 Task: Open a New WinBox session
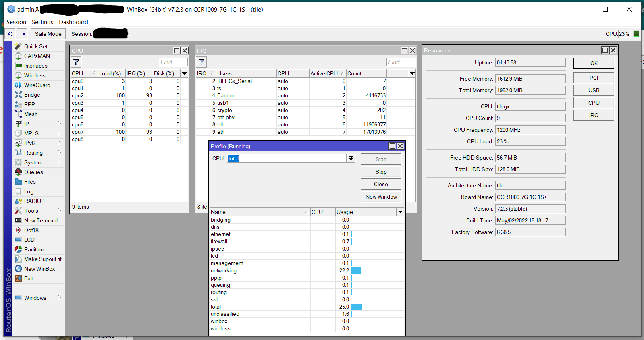point(39,269)
